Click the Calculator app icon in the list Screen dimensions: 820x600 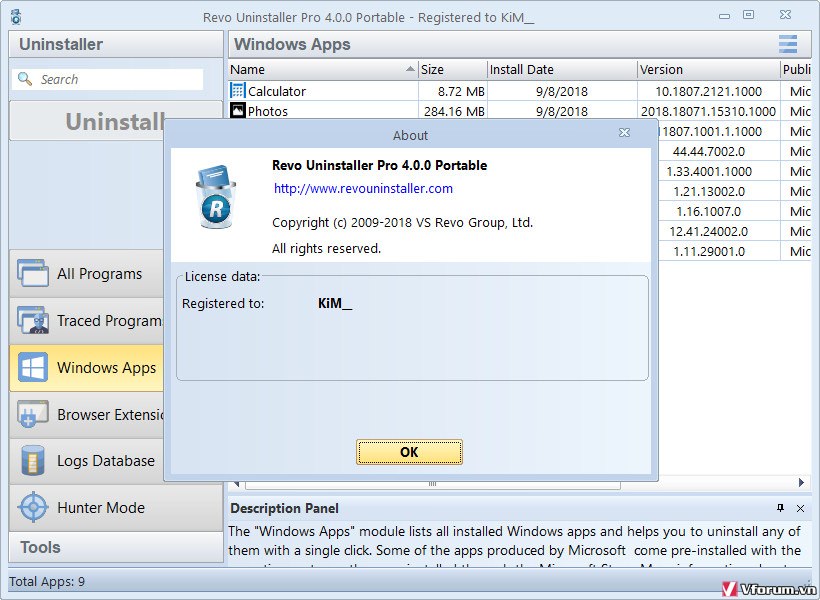(x=237, y=90)
